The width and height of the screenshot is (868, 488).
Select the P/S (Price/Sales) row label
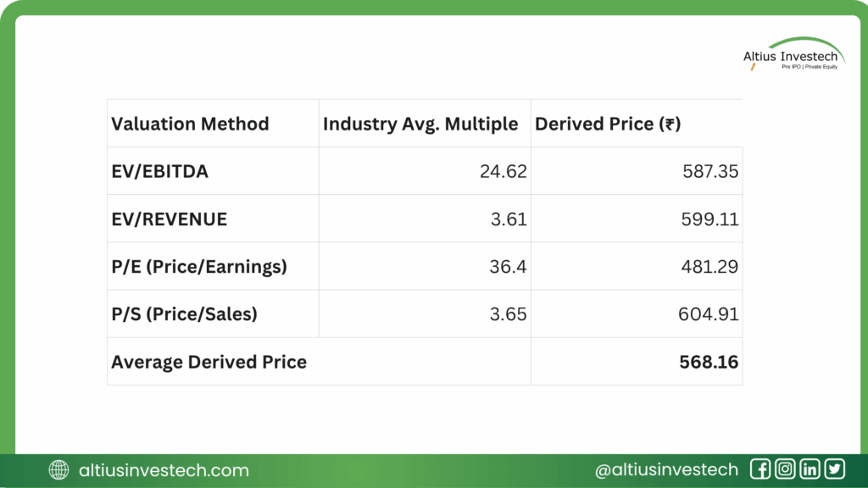point(185,314)
